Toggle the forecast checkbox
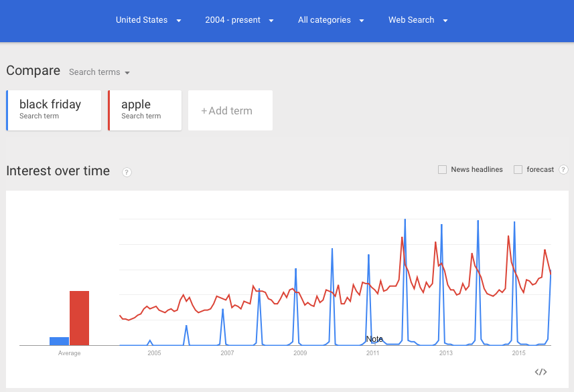This screenshot has width=574, height=392. coord(518,170)
